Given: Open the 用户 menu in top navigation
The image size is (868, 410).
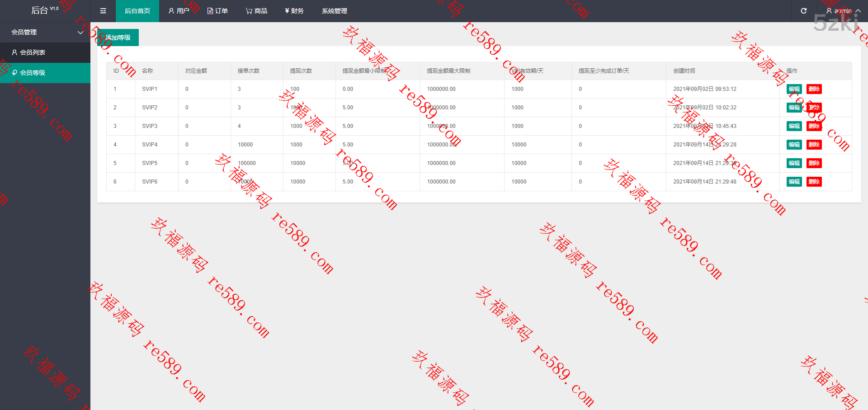Looking at the screenshot, I should click(x=179, y=11).
